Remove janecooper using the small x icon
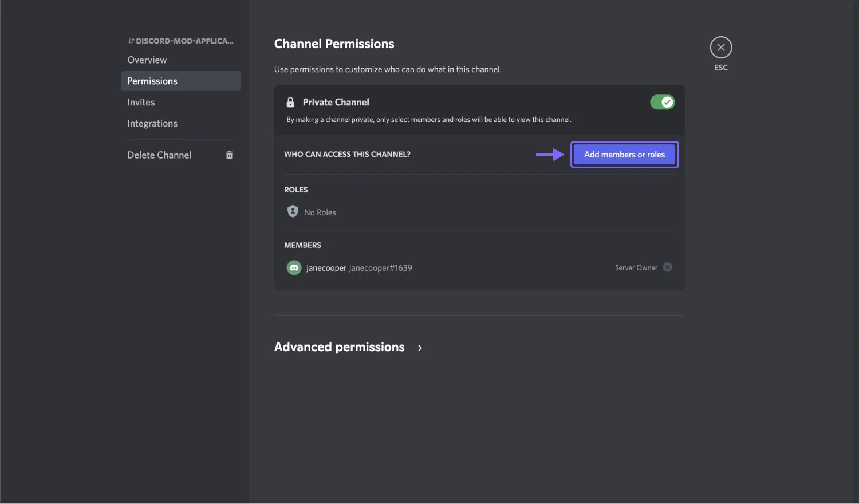The height and width of the screenshot is (504, 859). coord(667,267)
